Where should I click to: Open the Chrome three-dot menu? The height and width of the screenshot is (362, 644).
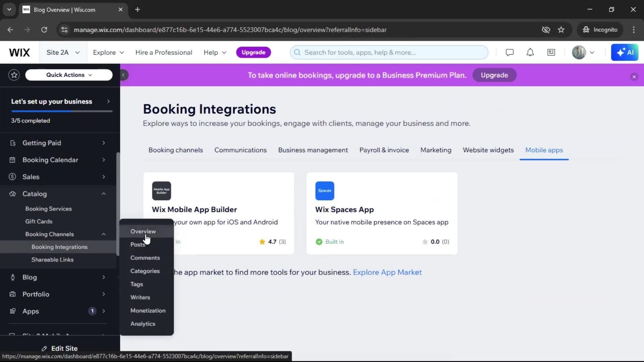tap(634, 30)
